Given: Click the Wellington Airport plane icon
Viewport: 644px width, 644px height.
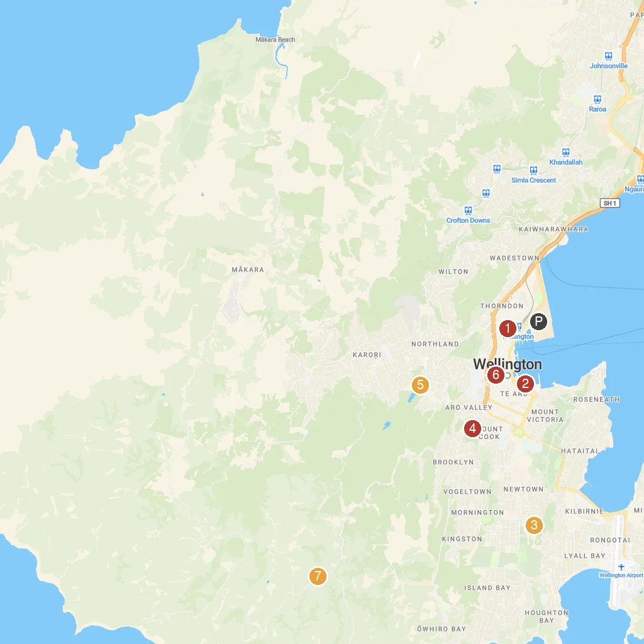Looking at the screenshot, I should point(621,567).
